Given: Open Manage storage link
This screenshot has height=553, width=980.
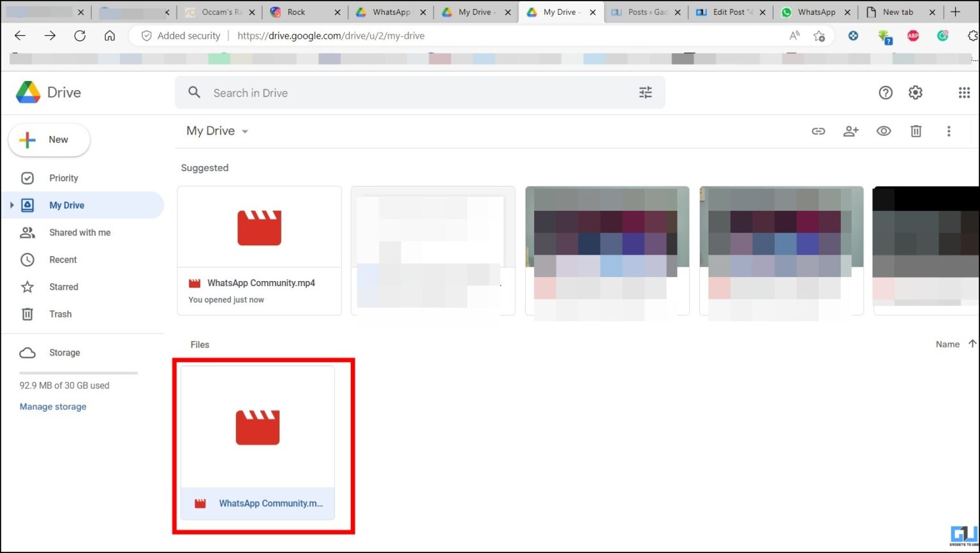Looking at the screenshot, I should point(53,406).
